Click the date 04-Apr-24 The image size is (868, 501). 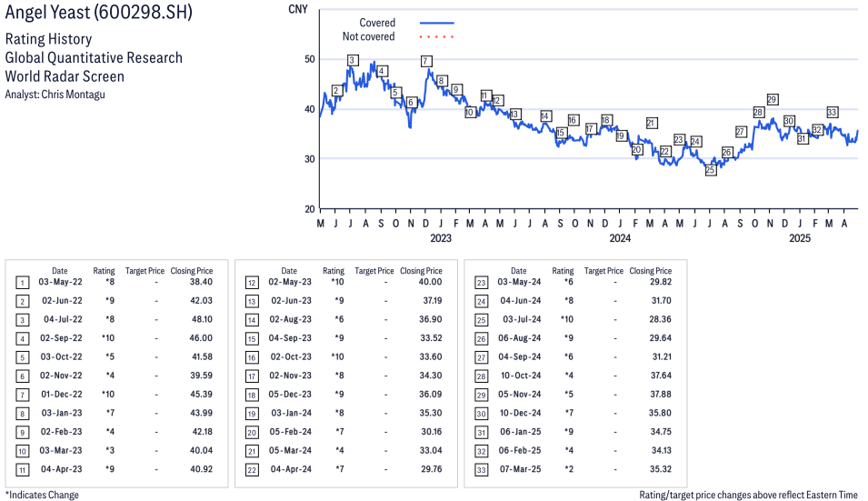click(291, 469)
